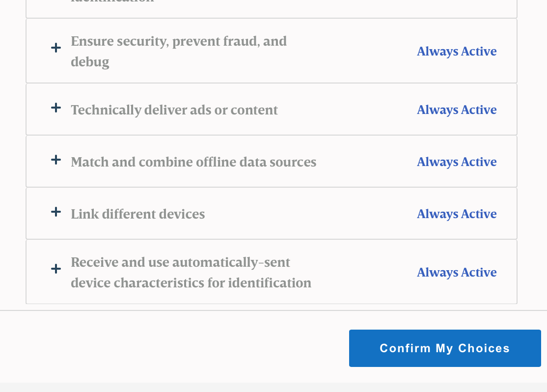Image resolution: width=547 pixels, height=392 pixels.
Task: Click empty space inside Link different devices row
Action: click(x=310, y=214)
